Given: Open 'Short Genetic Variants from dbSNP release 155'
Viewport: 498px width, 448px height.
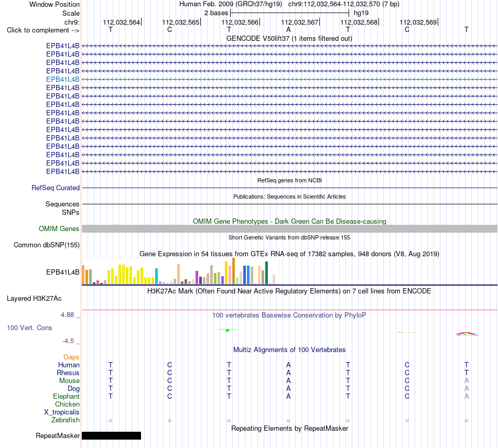Looking at the screenshot, I should coord(289,237).
